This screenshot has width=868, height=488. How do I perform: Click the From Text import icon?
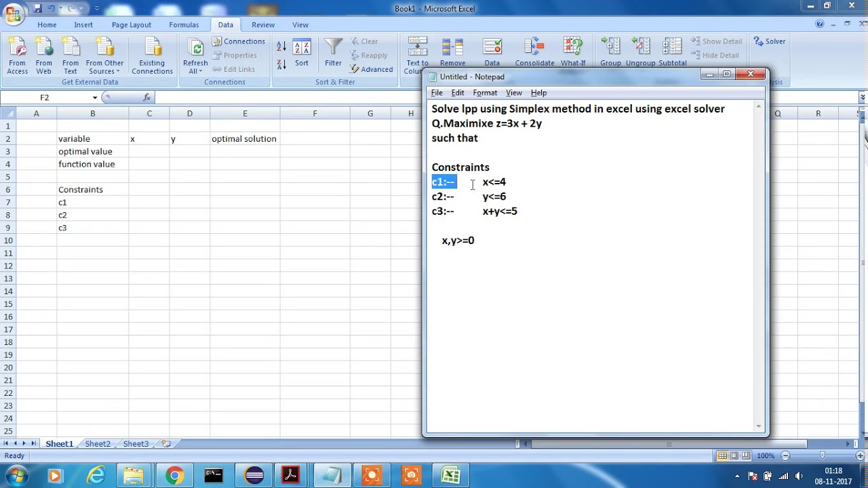click(70, 56)
